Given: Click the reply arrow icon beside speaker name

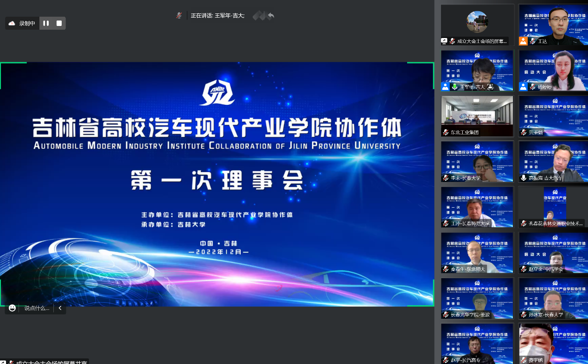Looking at the screenshot, I should [x=271, y=16].
